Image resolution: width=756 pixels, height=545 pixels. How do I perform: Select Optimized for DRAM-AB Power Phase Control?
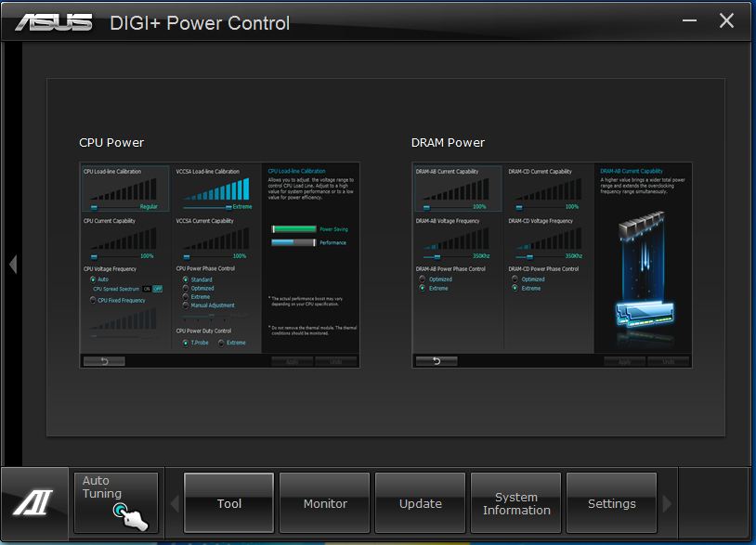point(423,279)
